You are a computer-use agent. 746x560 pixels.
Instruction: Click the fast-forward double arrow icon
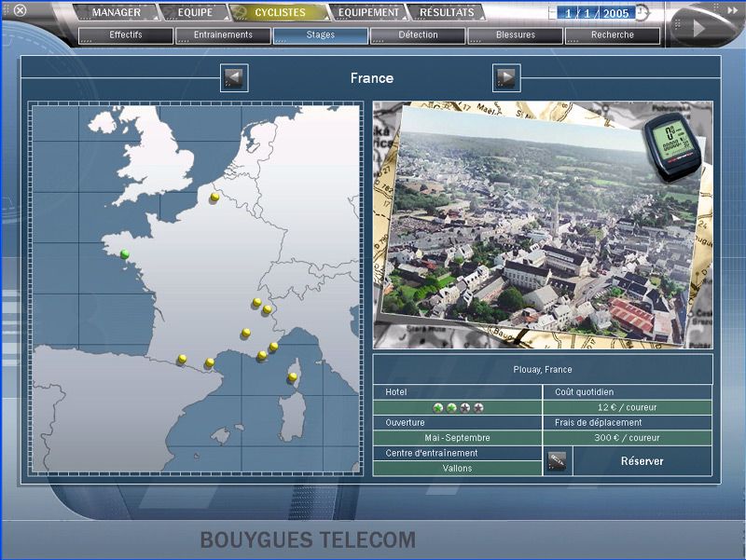click(x=732, y=10)
